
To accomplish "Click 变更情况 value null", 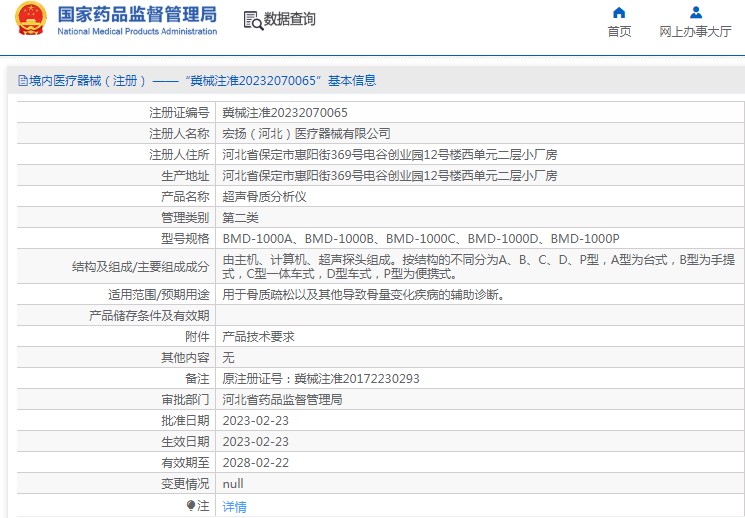I will [x=233, y=484].
